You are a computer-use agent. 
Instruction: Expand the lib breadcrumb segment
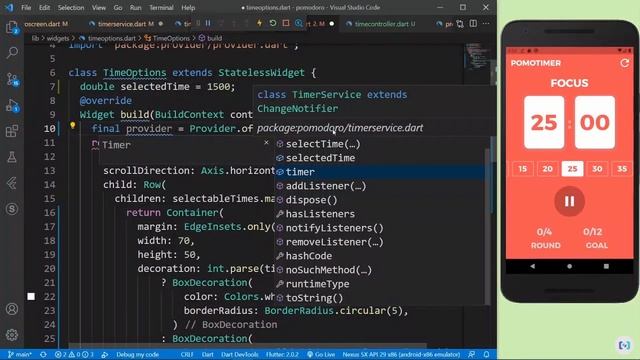tap(36, 38)
